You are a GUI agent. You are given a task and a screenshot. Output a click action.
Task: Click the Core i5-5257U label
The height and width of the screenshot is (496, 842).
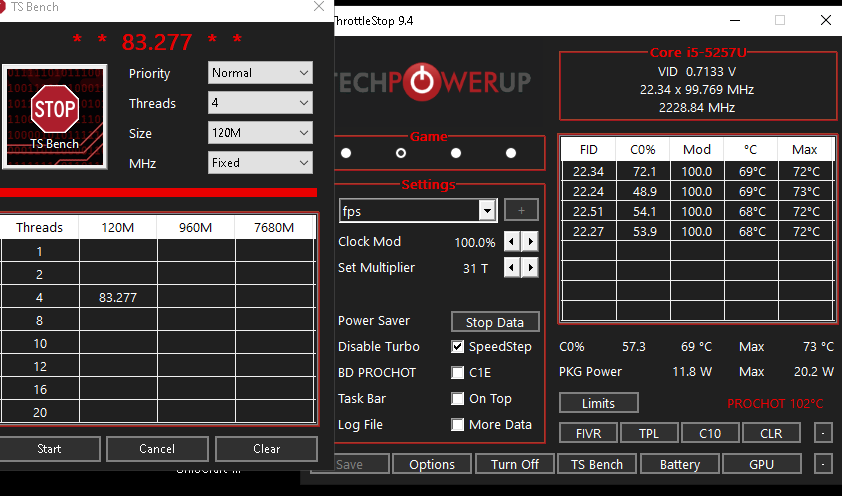[698, 53]
